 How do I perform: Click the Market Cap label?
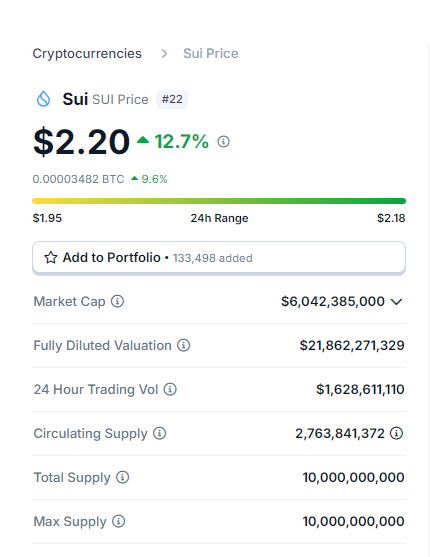(69, 302)
